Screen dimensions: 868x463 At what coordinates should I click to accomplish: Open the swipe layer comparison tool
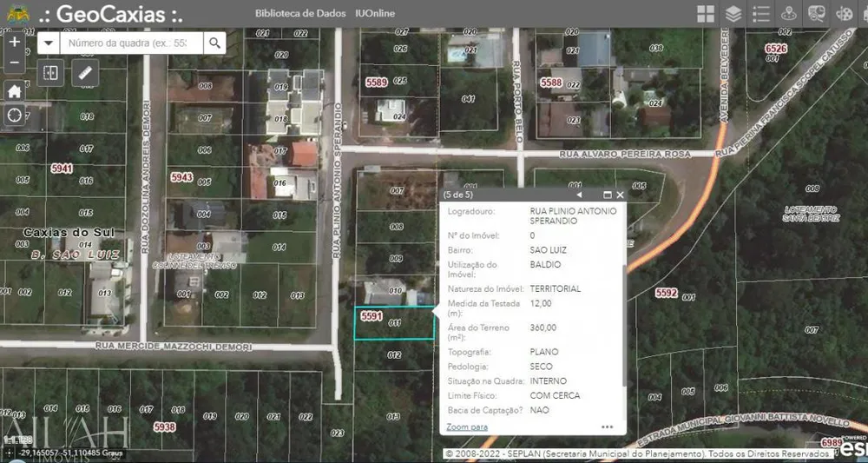pyautogui.click(x=50, y=73)
